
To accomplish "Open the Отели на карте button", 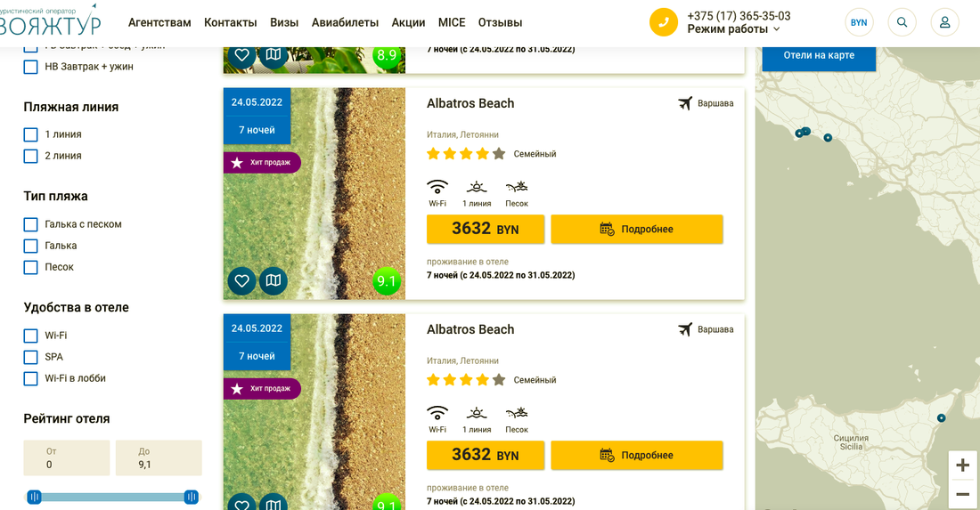I will pos(819,55).
